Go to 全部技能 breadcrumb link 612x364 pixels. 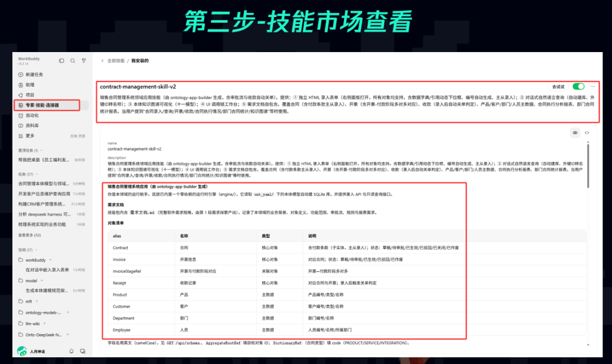pos(116,61)
